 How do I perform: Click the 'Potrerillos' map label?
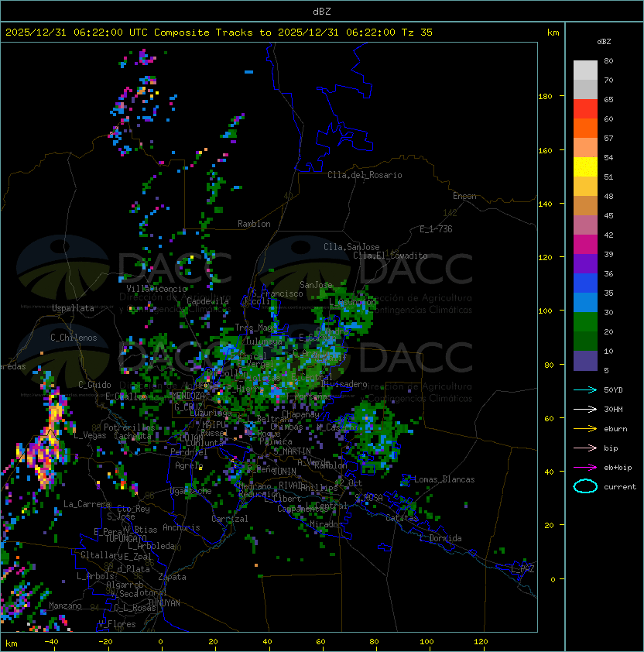point(129,427)
